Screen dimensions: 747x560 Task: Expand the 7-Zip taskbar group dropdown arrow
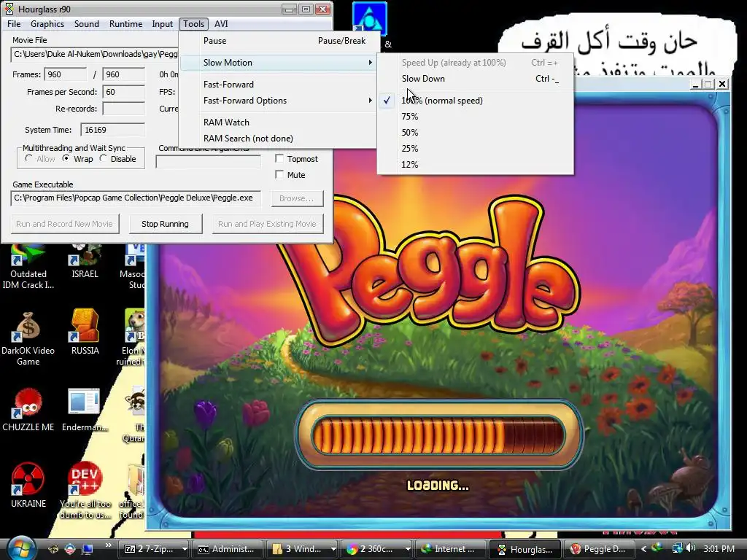(x=185, y=549)
